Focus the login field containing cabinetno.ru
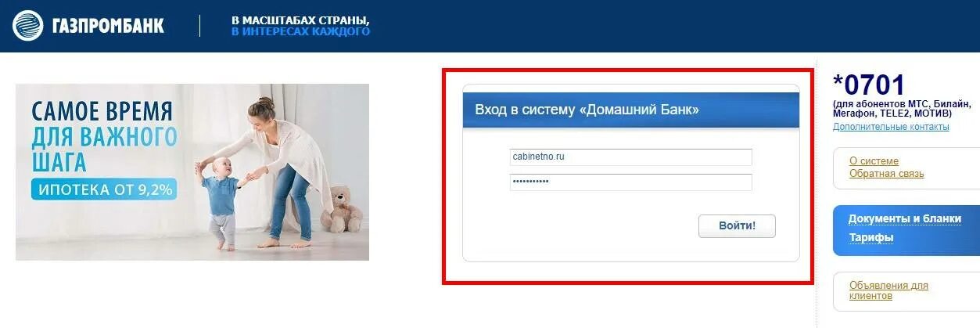Viewport: 980px width, 328px height. [x=630, y=157]
